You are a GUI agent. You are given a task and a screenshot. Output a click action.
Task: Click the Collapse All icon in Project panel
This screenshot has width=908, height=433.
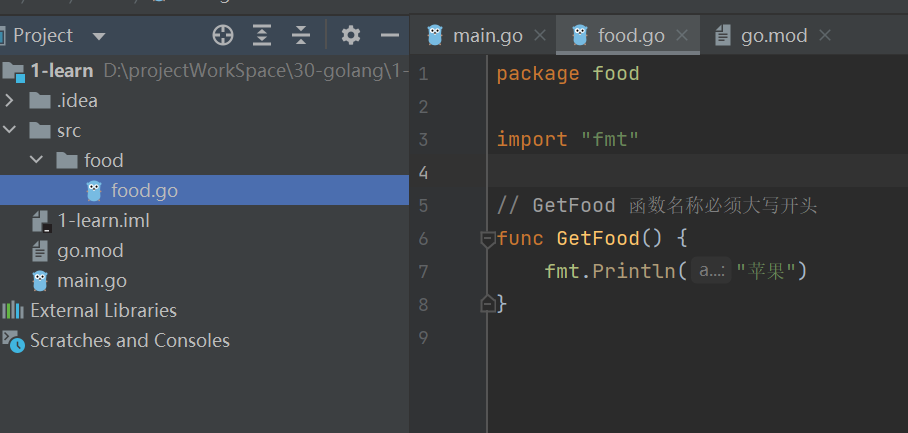[301, 36]
